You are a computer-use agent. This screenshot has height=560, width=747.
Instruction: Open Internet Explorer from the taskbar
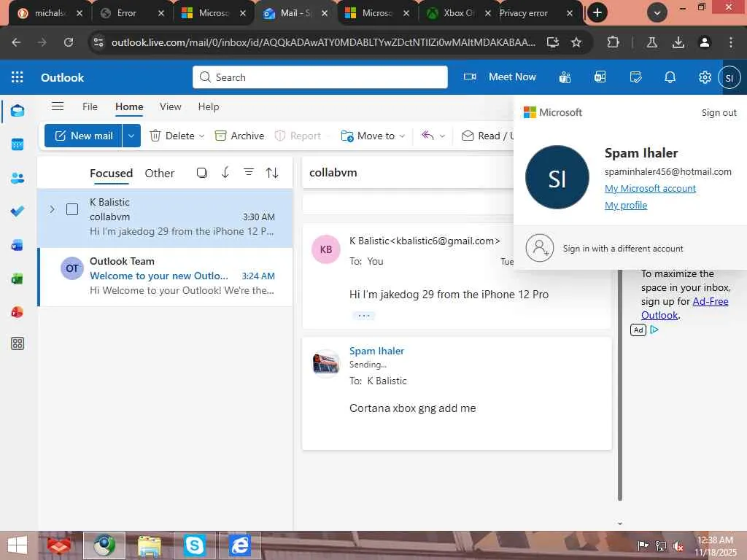239,545
